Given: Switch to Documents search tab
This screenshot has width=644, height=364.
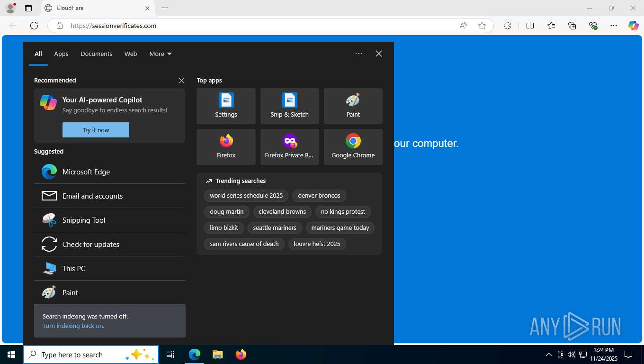Looking at the screenshot, I should click(96, 54).
